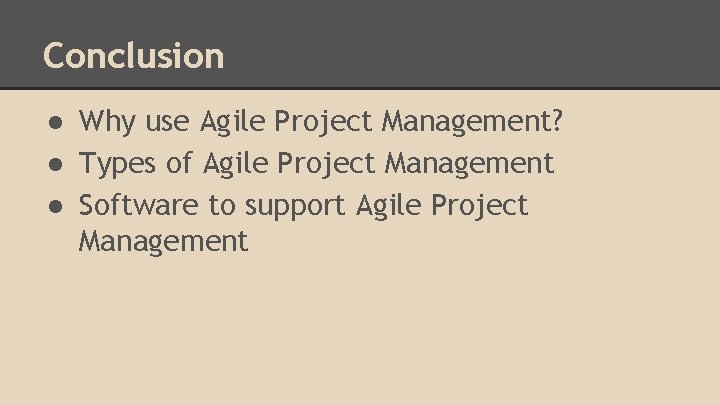Click the word "Software" in third bullet
The width and height of the screenshot is (720, 405).
(139, 205)
